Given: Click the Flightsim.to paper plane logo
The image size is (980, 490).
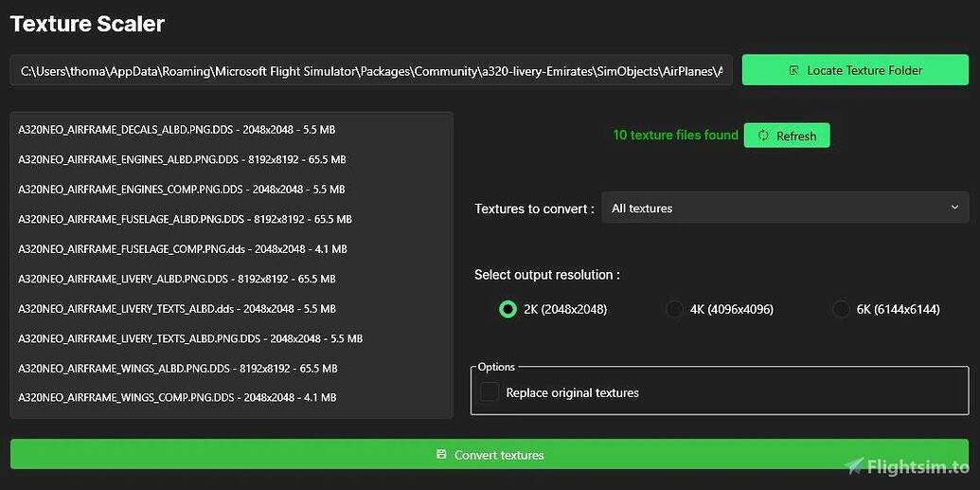Looking at the screenshot, I should (x=854, y=465).
